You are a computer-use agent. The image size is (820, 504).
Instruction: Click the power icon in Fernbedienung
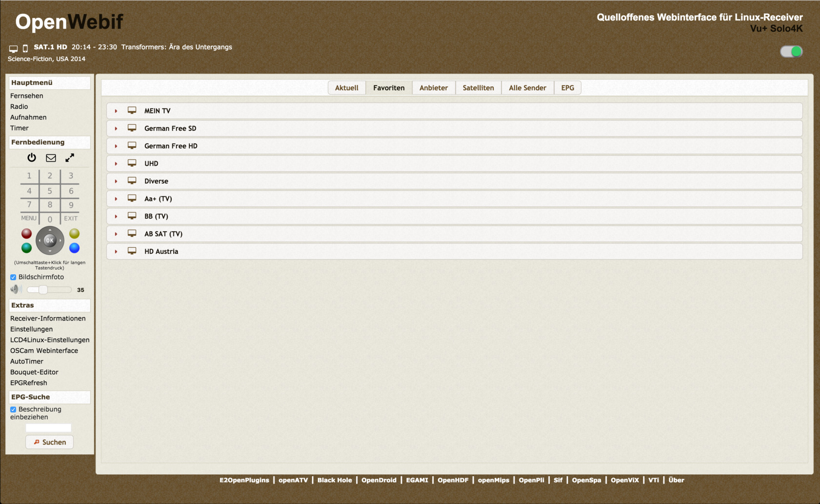pyautogui.click(x=32, y=158)
